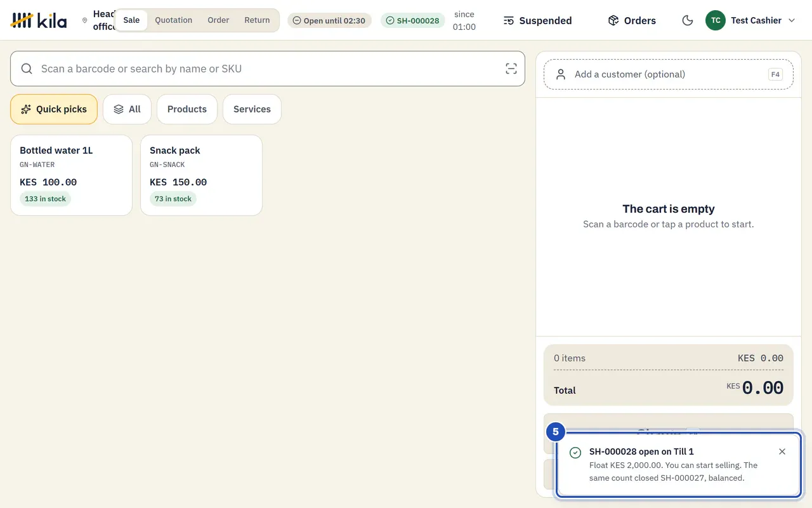Click the barcode scan icon in the search bar
Image resolution: width=812 pixels, height=508 pixels.
tap(511, 69)
